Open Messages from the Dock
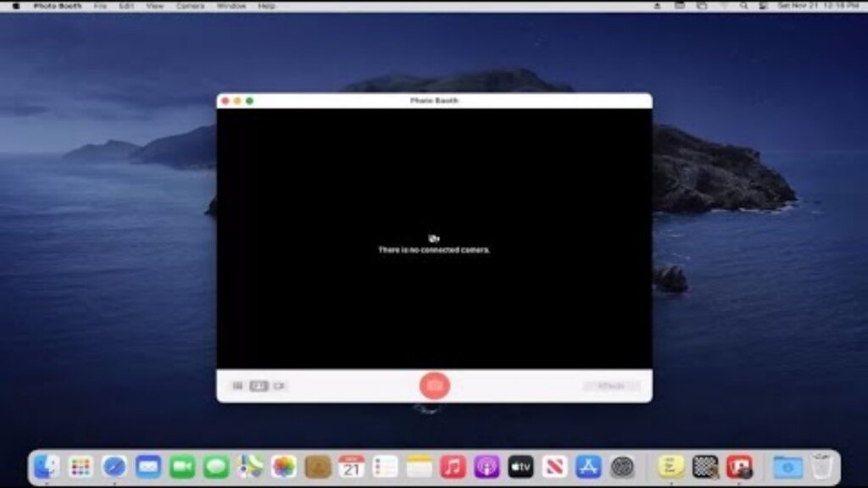 point(216,467)
